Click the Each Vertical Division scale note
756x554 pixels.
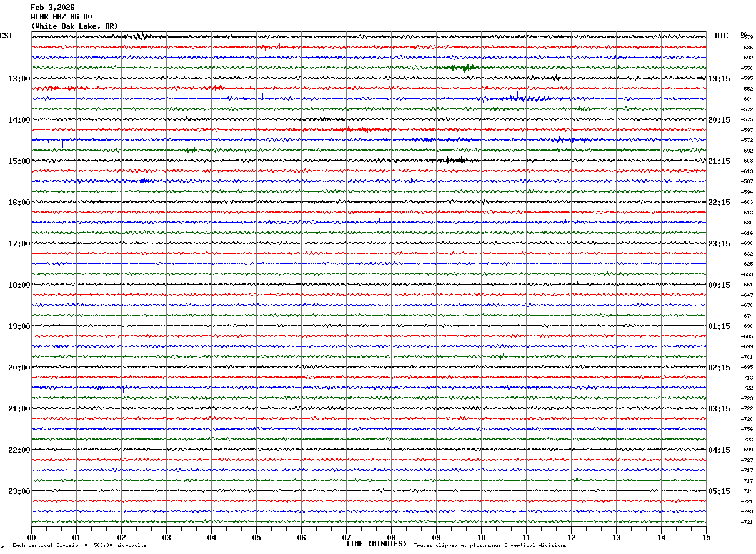[x=79, y=546]
